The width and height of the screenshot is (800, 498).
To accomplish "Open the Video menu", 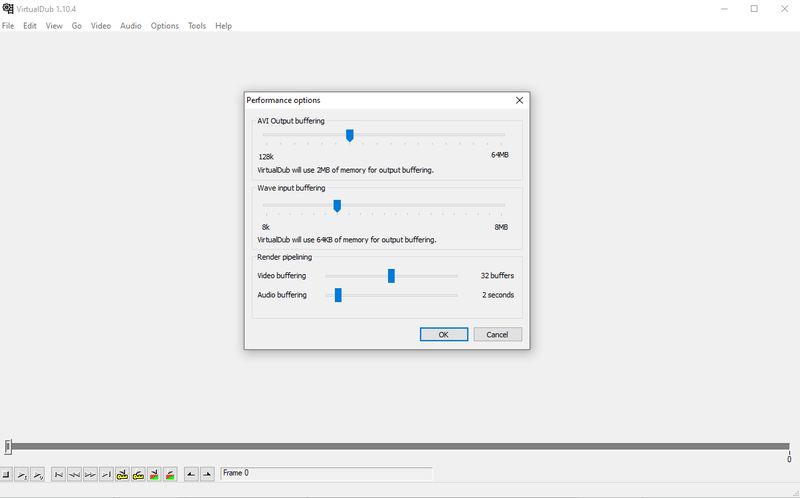I will pos(101,26).
